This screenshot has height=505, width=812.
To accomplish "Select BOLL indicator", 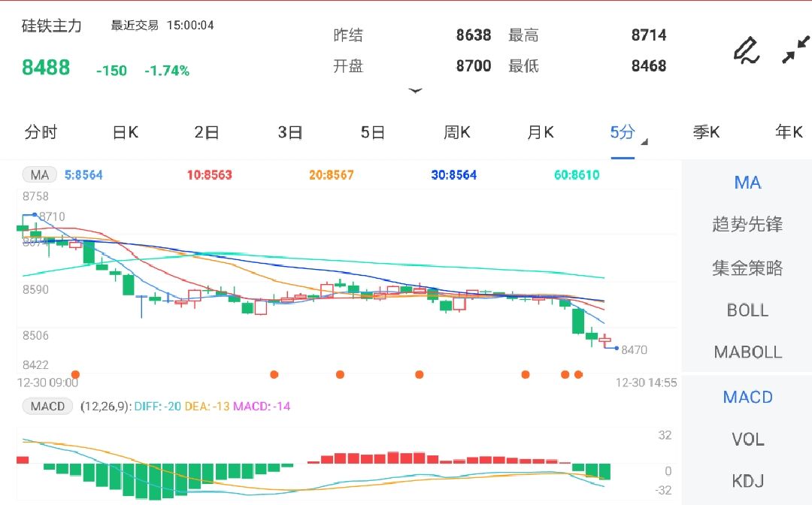I will (x=747, y=310).
